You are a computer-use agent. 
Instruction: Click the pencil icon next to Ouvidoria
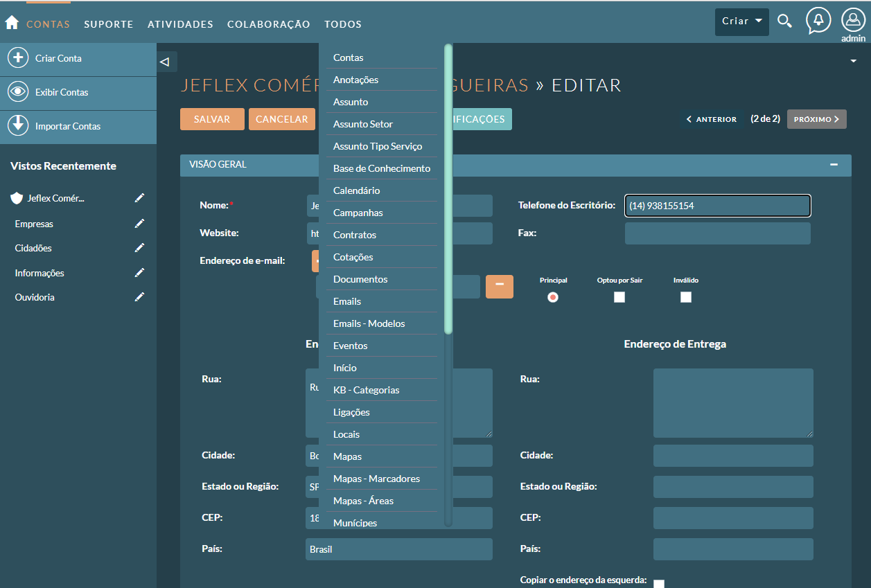click(140, 297)
